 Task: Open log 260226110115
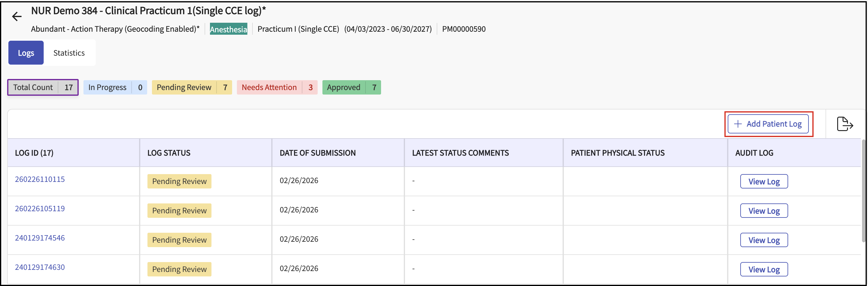[40, 179]
